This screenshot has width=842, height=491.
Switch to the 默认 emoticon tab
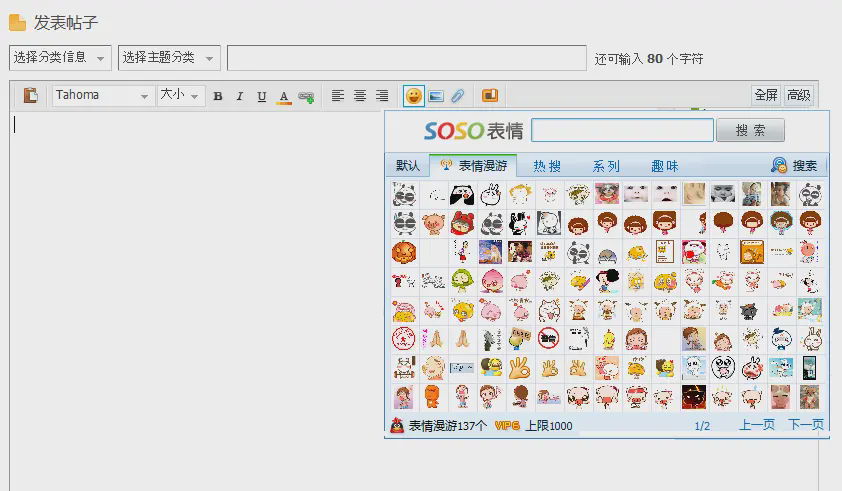[x=408, y=166]
